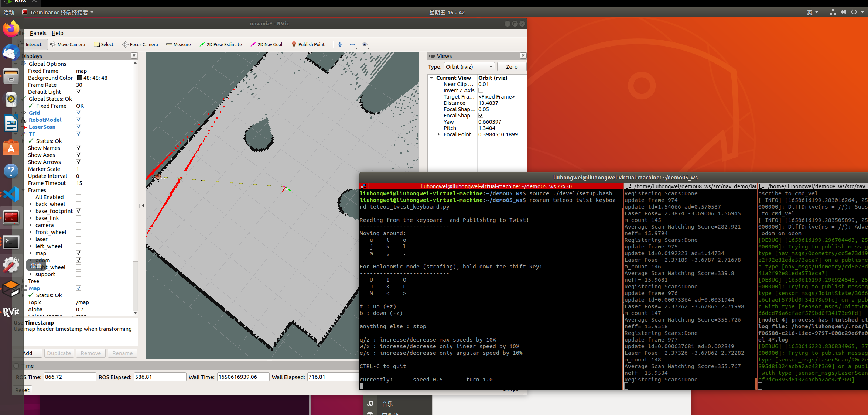Viewport: 868px width, 415px height.
Task: Click the Publish Point tool
Action: point(308,44)
